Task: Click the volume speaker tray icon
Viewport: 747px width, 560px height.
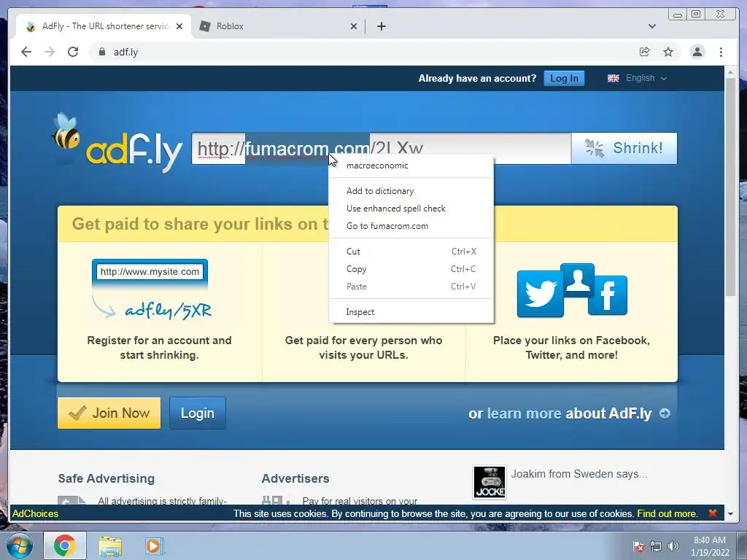Action: pyautogui.click(x=673, y=546)
